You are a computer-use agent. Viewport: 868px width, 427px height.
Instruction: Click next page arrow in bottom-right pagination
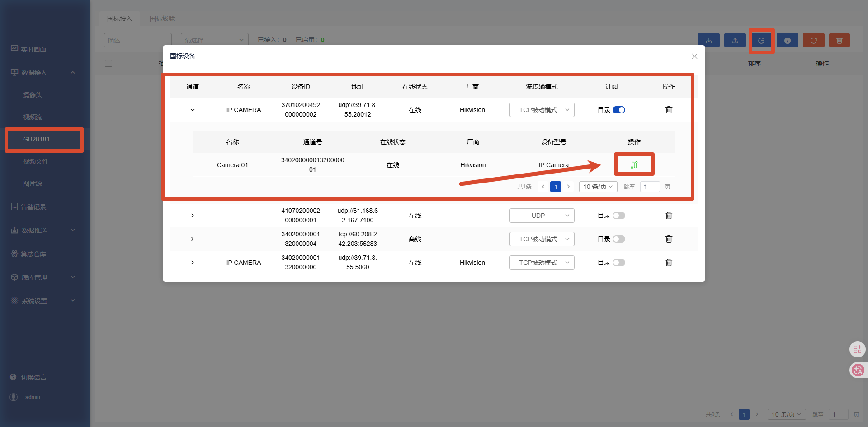(x=757, y=414)
